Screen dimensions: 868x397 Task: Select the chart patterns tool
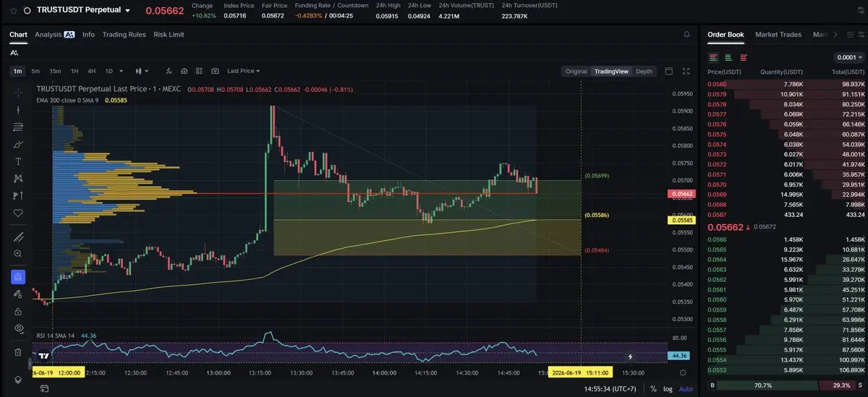[18, 179]
